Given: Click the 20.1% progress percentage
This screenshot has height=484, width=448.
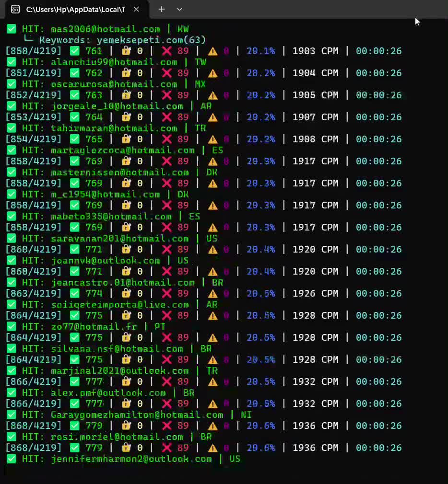Looking at the screenshot, I should click(260, 51).
